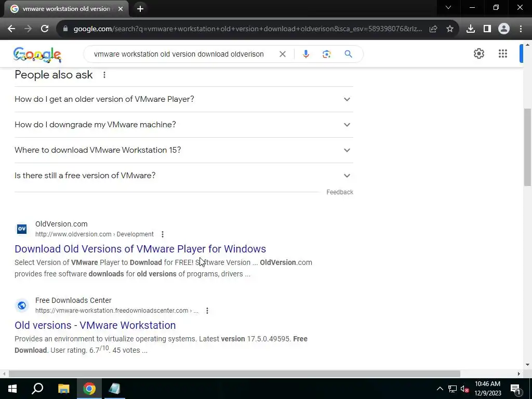Viewport: 532px width, 399px height.
Task: Bookmark this page with star icon
Action: 450,29
